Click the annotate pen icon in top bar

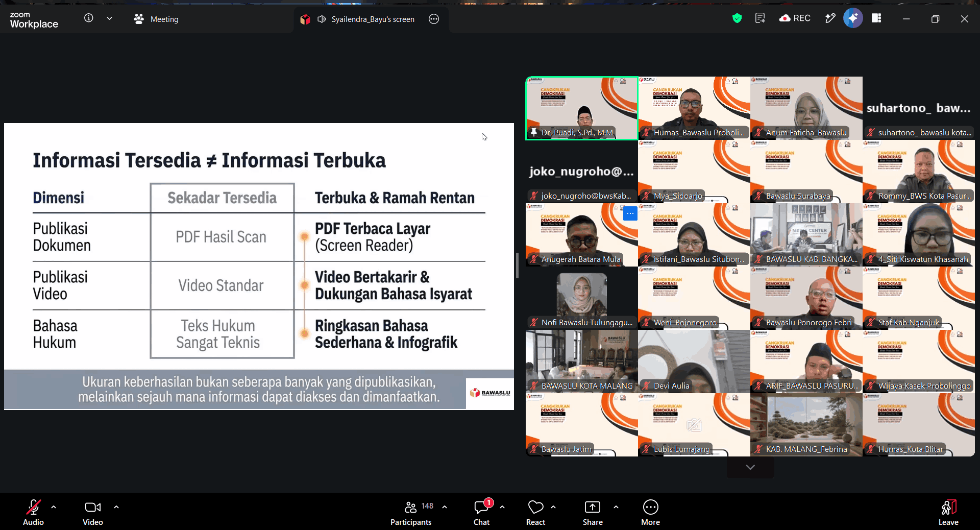click(830, 18)
